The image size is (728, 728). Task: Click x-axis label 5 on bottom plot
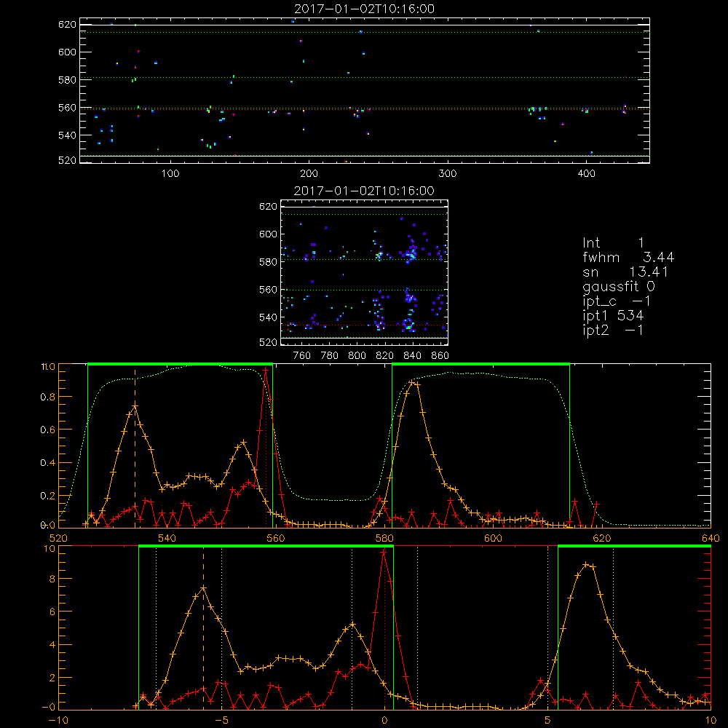(x=548, y=720)
